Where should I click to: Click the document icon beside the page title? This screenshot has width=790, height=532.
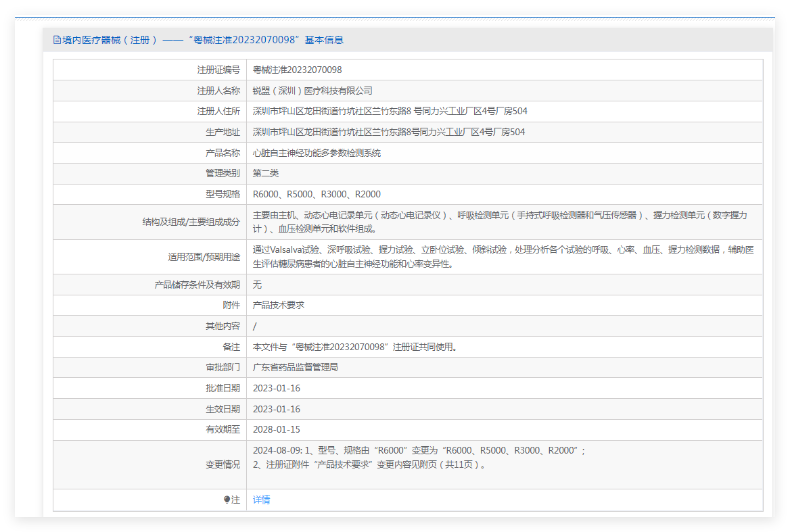coord(57,40)
